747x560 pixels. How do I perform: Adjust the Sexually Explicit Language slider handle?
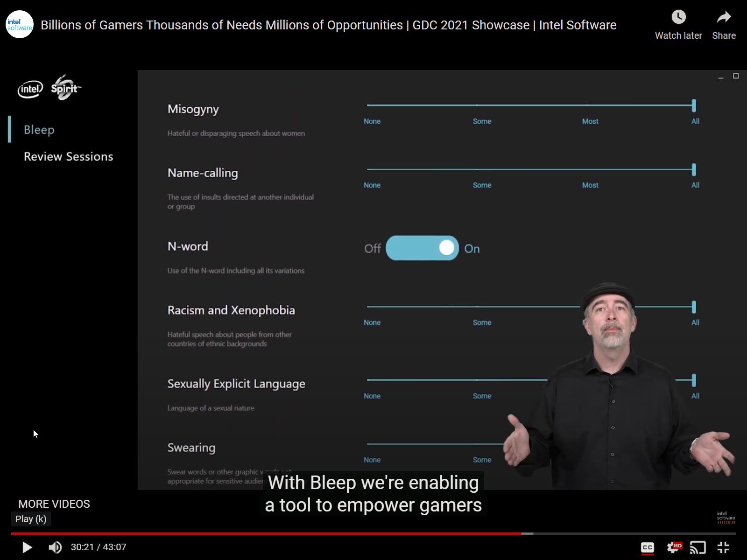click(x=694, y=380)
